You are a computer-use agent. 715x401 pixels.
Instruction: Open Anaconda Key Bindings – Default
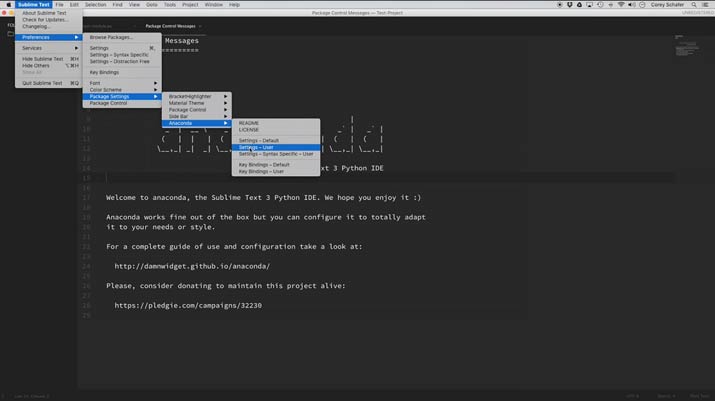tap(276, 165)
